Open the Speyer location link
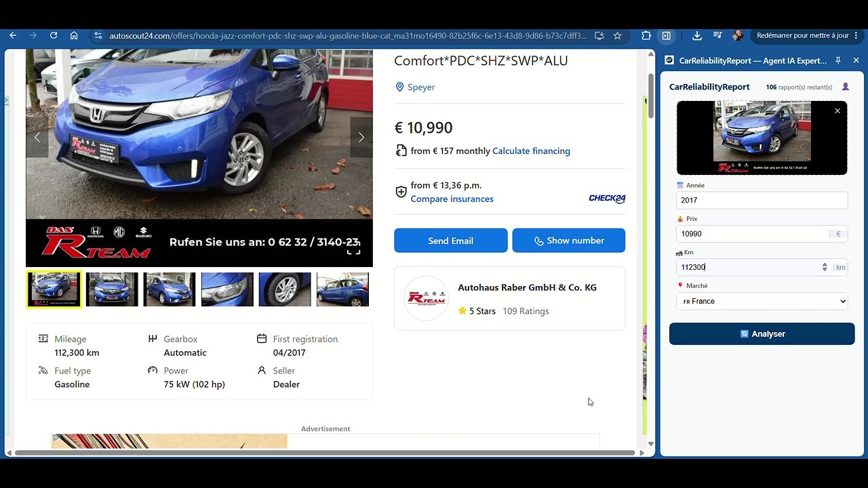This screenshot has height=488, width=868. click(x=421, y=87)
